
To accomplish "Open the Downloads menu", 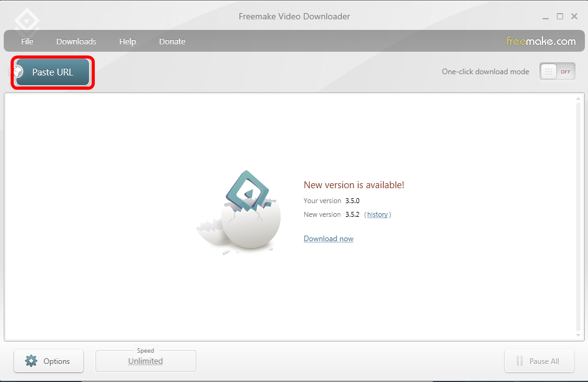I will [x=76, y=41].
